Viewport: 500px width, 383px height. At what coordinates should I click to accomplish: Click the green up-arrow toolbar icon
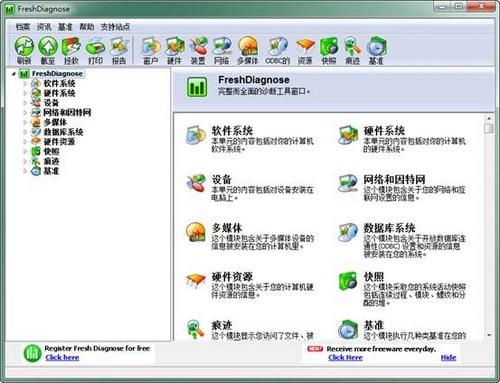(x=48, y=46)
